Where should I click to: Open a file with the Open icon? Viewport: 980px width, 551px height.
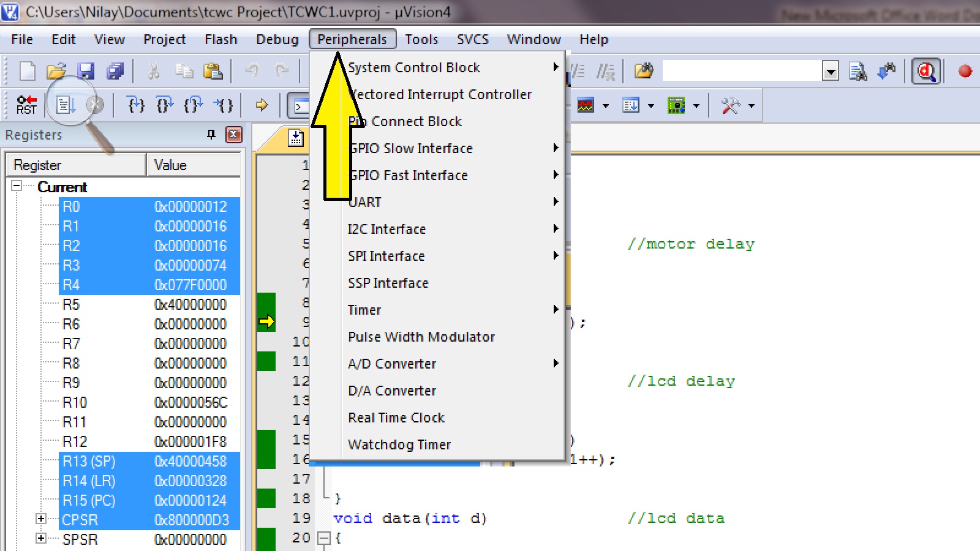coord(56,72)
